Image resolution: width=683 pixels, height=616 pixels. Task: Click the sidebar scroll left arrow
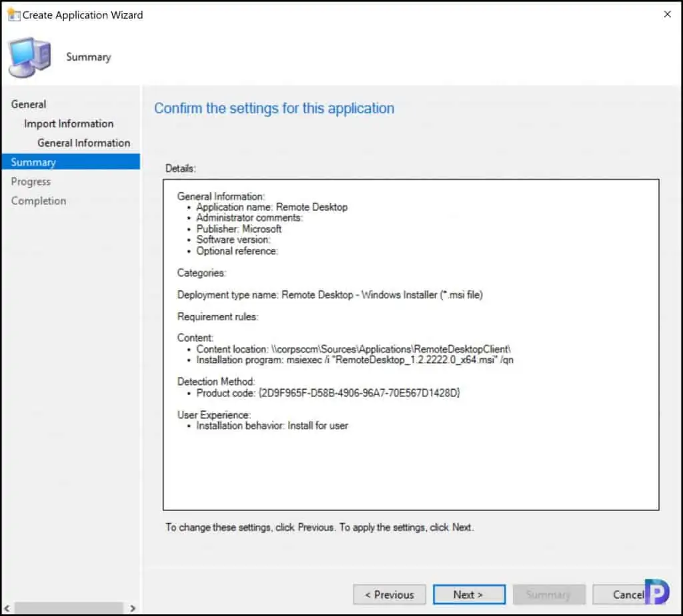coord(7,608)
